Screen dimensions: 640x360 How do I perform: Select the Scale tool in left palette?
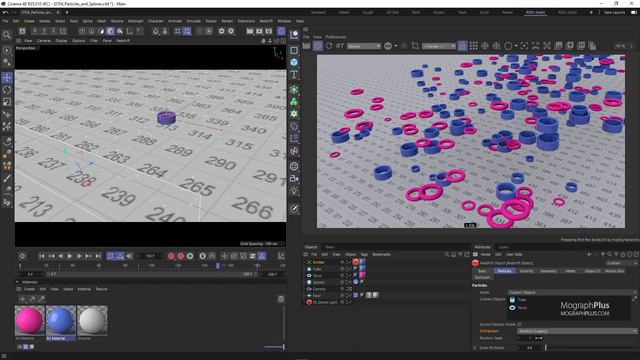(7, 102)
